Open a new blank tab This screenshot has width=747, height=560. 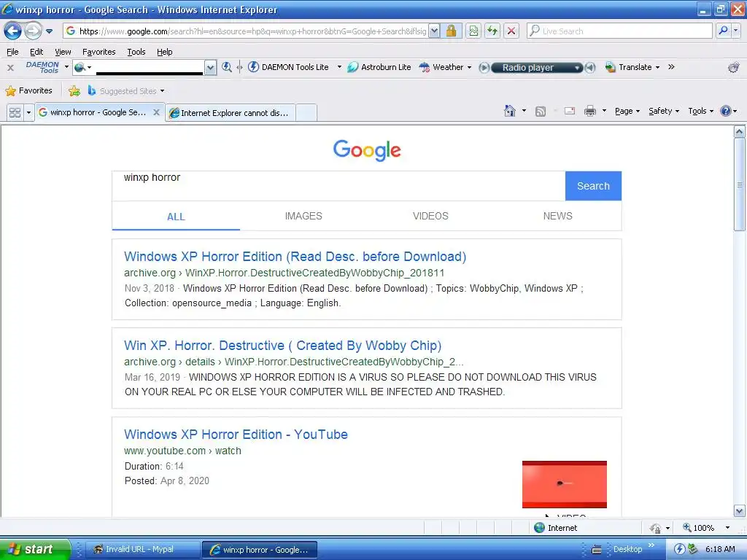point(306,113)
